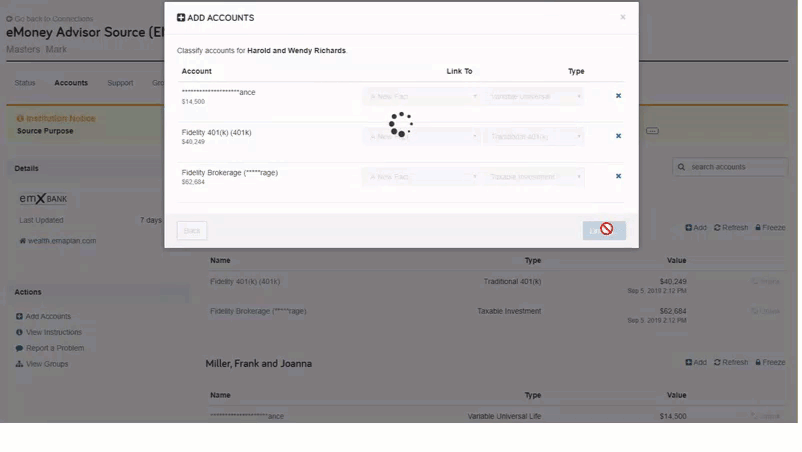Screen dimensions: 802x452
Task: Click the Institution Notice warning icon
Action: pos(20,118)
